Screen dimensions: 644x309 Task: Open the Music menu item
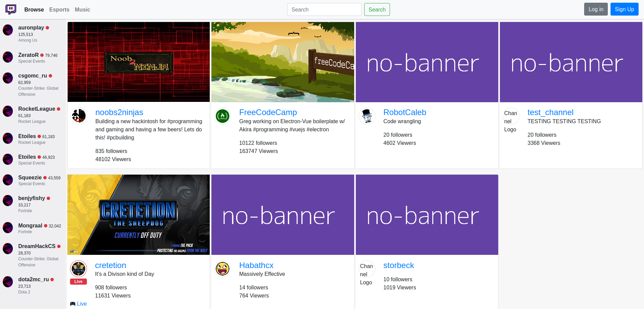[x=83, y=9]
